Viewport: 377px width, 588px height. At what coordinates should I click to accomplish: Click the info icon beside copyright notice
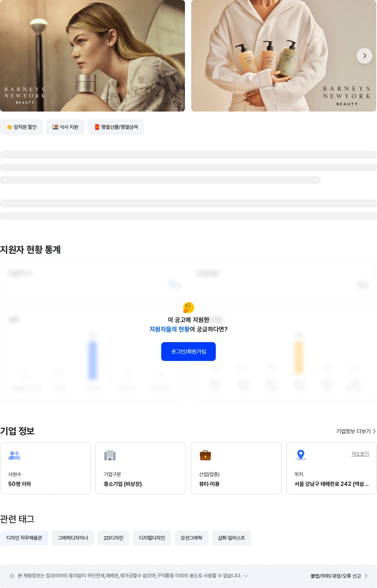[x=12, y=576]
